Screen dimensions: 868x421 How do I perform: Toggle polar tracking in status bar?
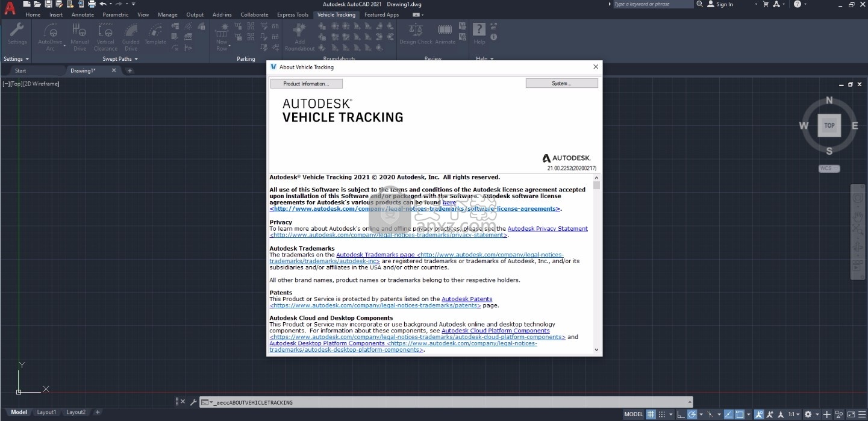tap(692, 414)
